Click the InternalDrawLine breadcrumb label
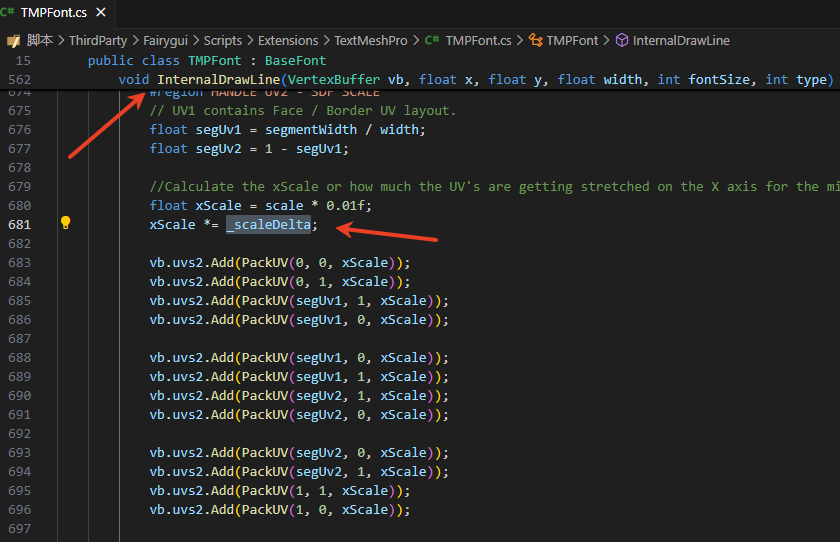 (683, 41)
